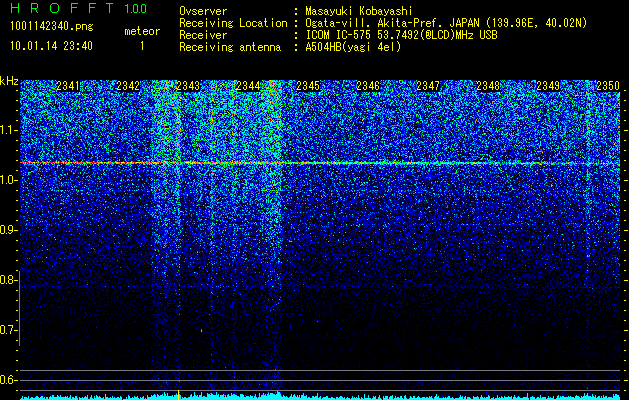Click the A504HB(yagi 4el) antenna text

click(353, 47)
